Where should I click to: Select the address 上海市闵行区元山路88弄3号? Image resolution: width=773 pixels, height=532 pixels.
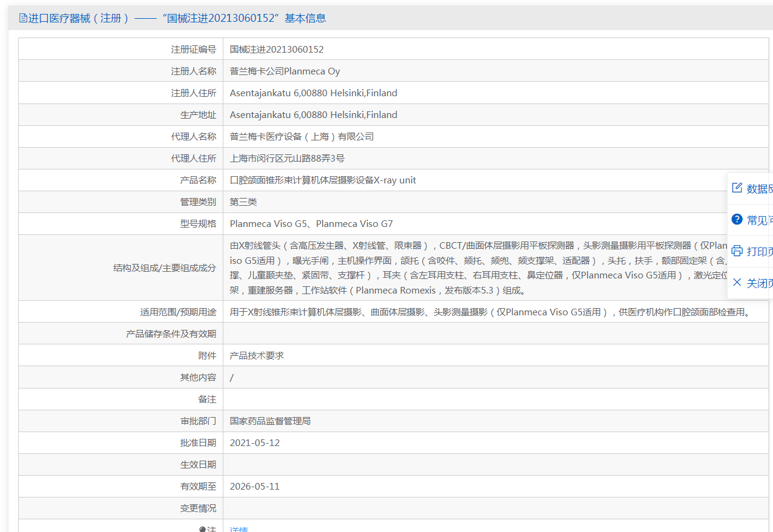tap(288, 158)
